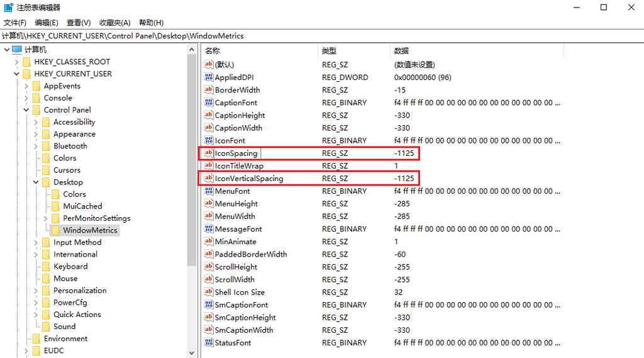The height and width of the screenshot is (358, 644).
Task: Click the Shell Icon Size string icon
Action: [209, 292]
